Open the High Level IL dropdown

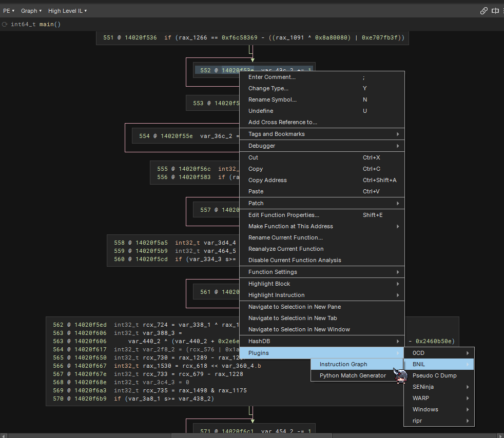[x=67, y=11]
